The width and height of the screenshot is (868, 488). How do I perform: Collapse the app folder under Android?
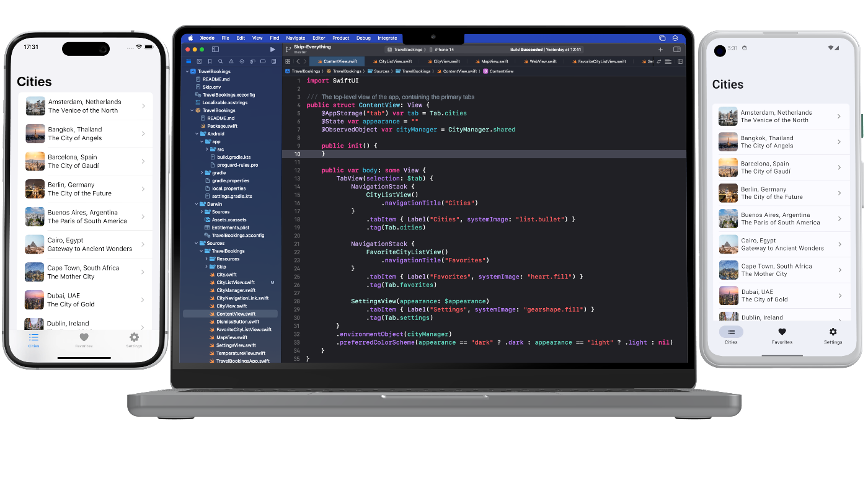tap(201, 141)
